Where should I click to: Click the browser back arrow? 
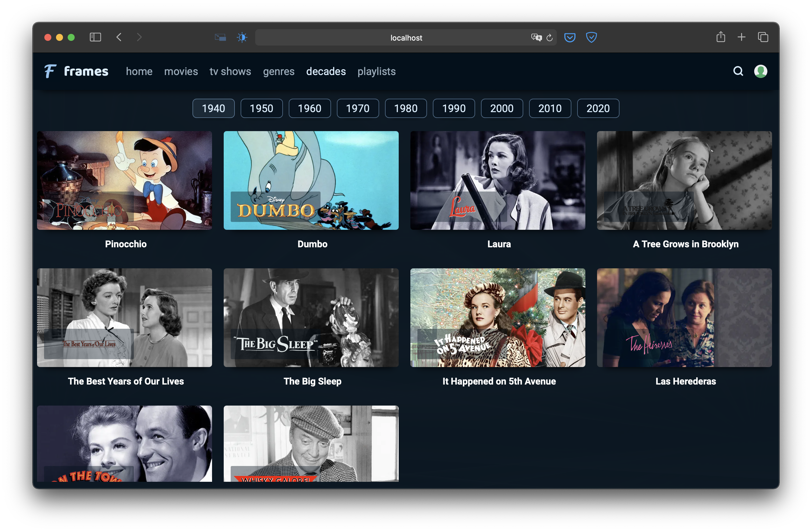[119, 37]
